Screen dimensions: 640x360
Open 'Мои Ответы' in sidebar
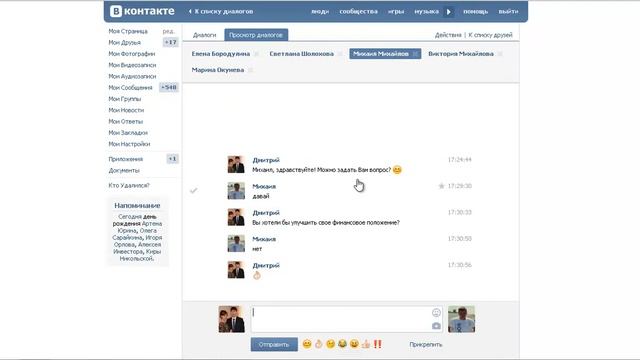pos(126,121)
